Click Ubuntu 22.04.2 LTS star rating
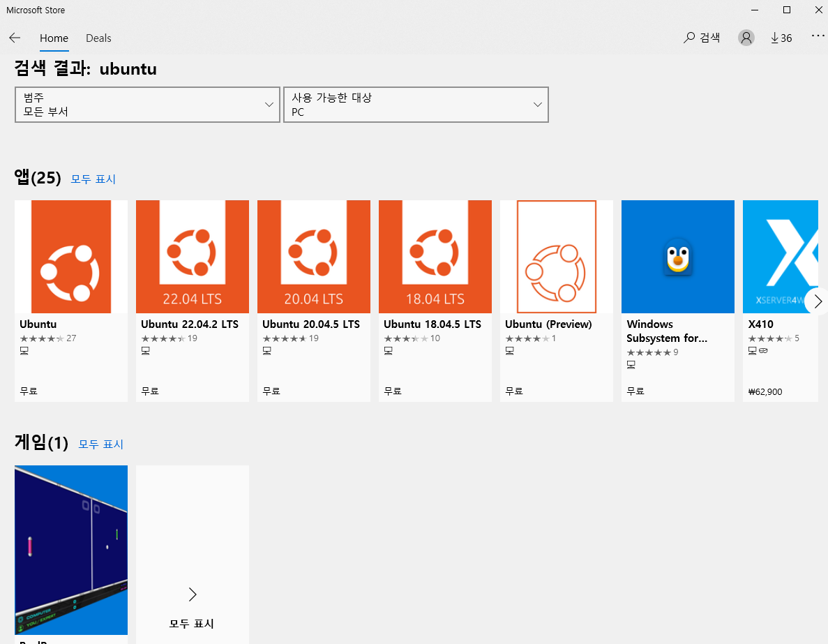 tap(170, 338)
